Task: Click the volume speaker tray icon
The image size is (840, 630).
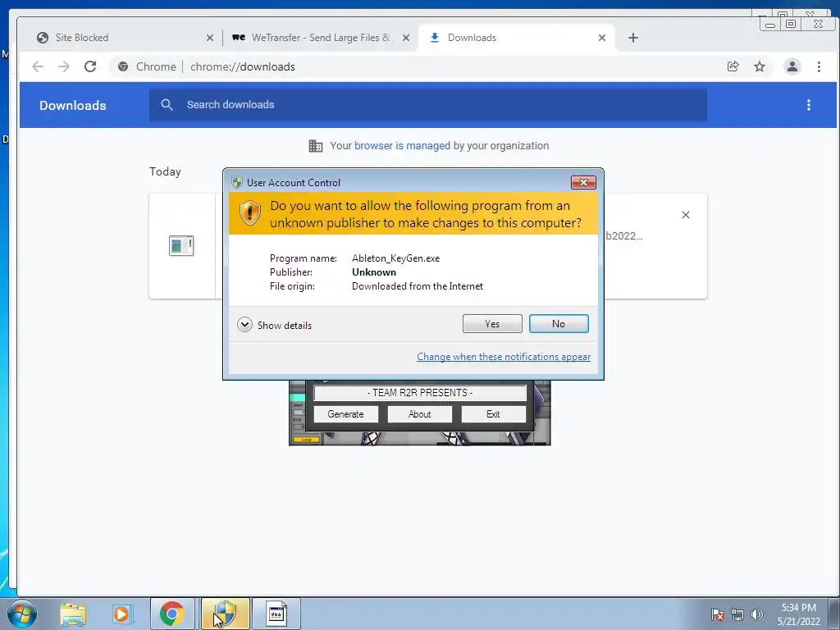Action: coord(756,615)
